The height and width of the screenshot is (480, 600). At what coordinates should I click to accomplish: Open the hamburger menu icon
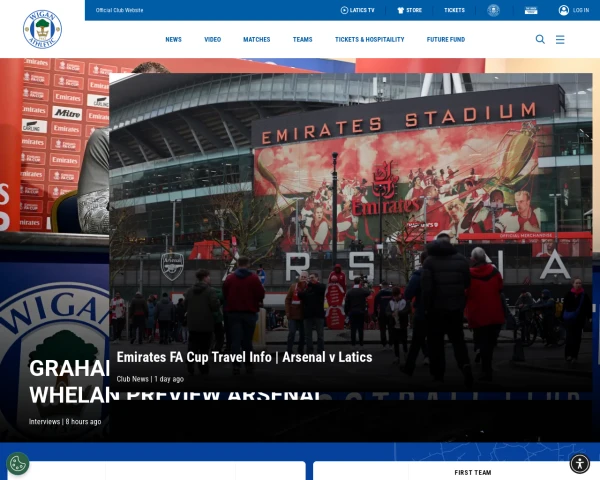click(x=560, y=39)
